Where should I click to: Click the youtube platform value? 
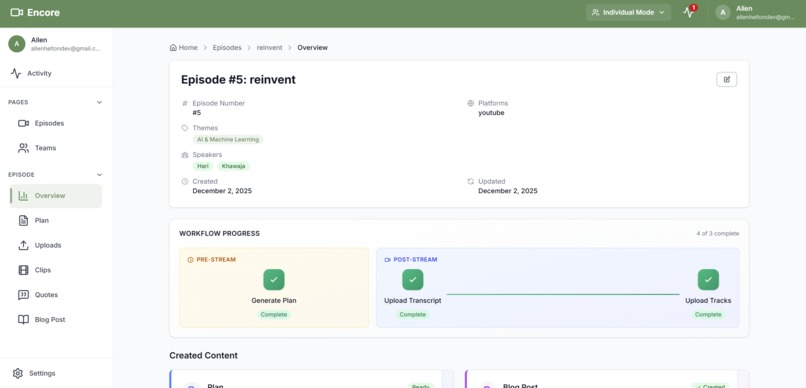pos(491,113)
